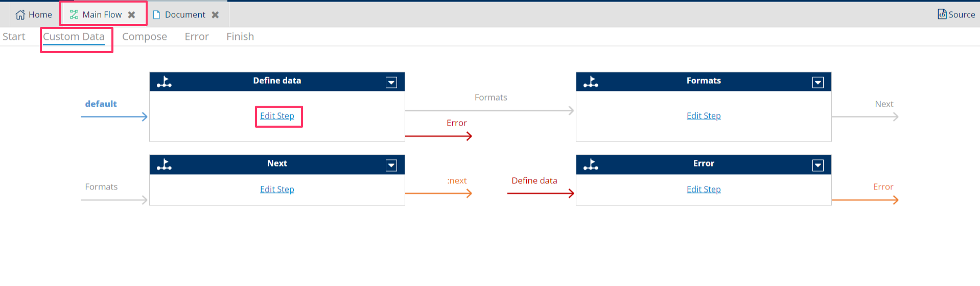Open the Error step dropdown arrow

(x=818, y=165)
